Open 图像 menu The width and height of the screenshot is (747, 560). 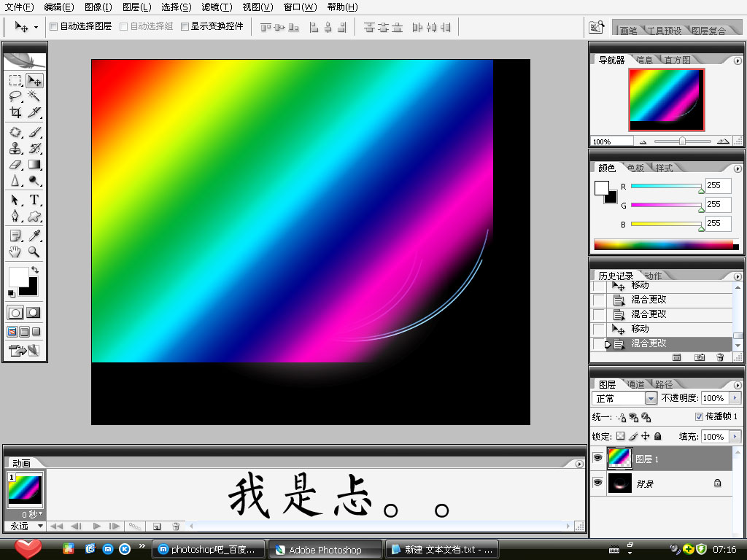click(x=98, y=7)
